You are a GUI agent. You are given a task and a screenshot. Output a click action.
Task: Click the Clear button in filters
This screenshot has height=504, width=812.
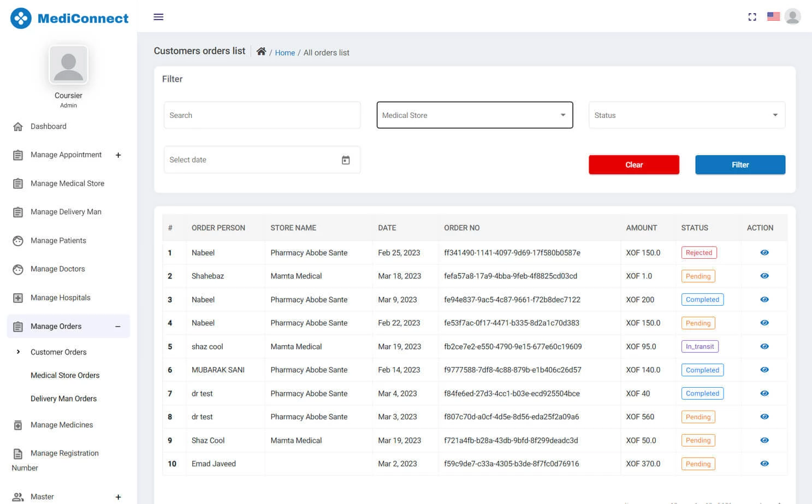[633, 164]
